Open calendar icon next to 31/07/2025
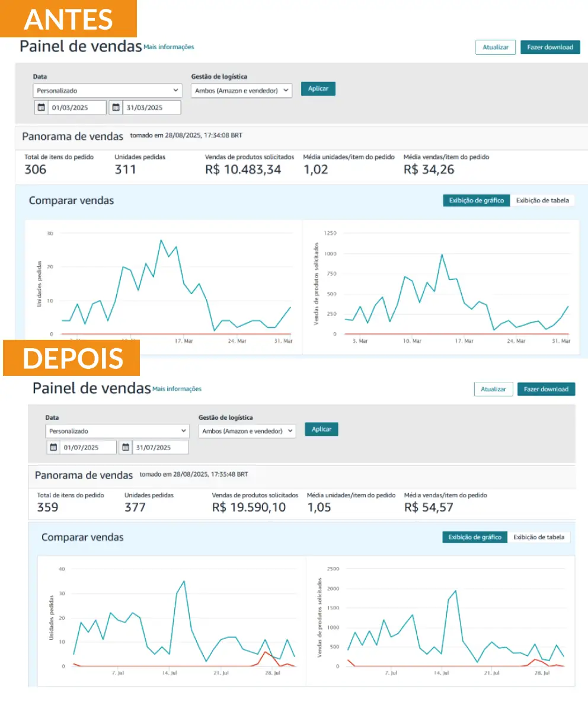The height and width of the screenshot is (708, 588). tap(126, 448)
